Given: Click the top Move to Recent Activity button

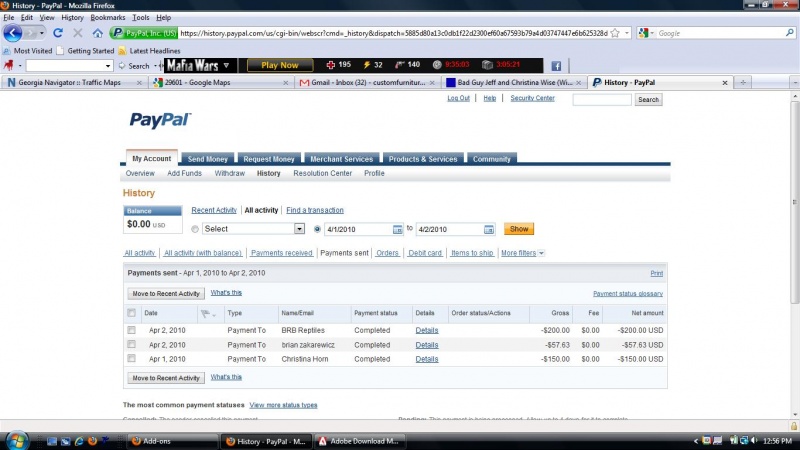Looking at the screenshot, I should [x=166, y=293].
